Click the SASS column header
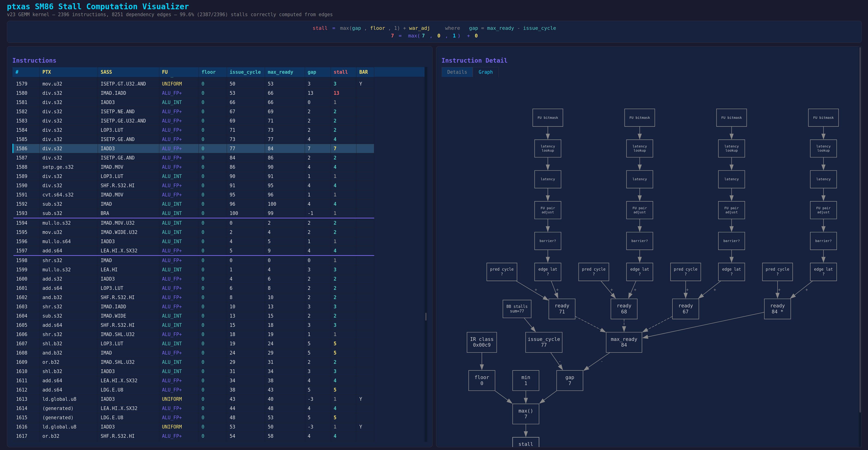The image size is (868, 450). tap(106, 72)
